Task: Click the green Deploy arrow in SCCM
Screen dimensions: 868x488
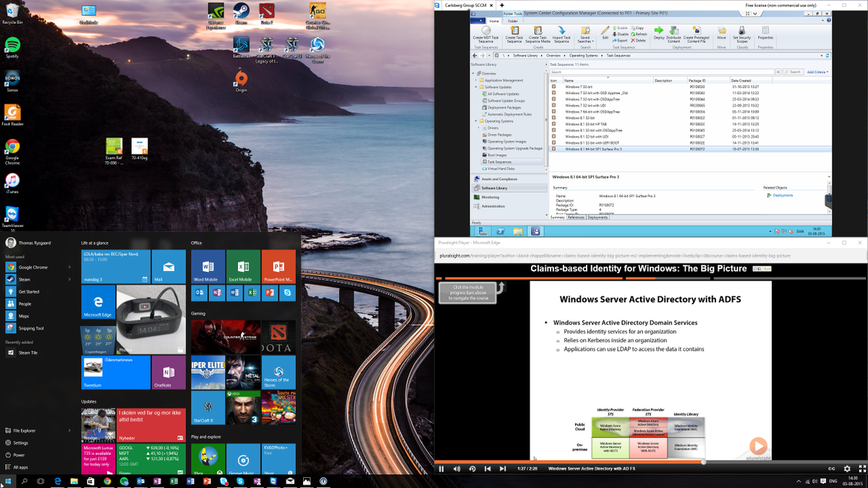Action: [x=659, y=31]
